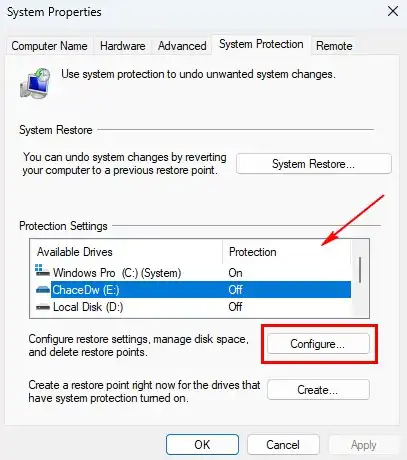Click the drives list scrollbar thumb
The image size is (407, 460).
tap(360, 270)
